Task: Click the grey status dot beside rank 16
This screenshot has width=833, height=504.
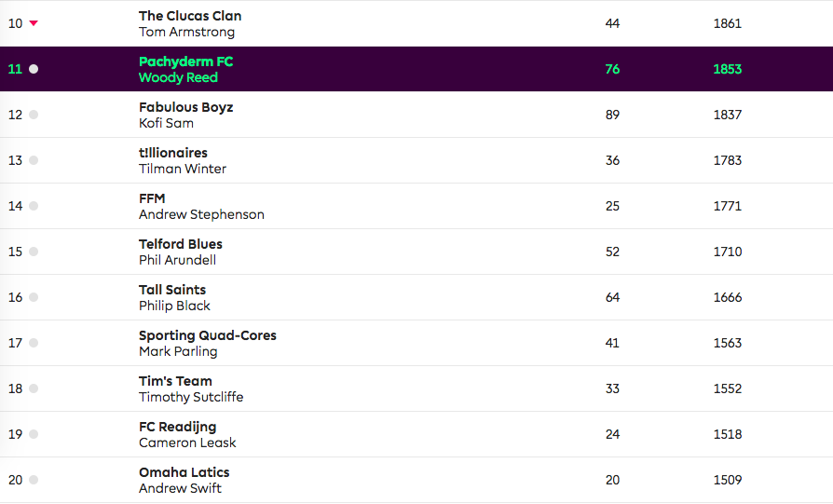Action: coord(34,297)
